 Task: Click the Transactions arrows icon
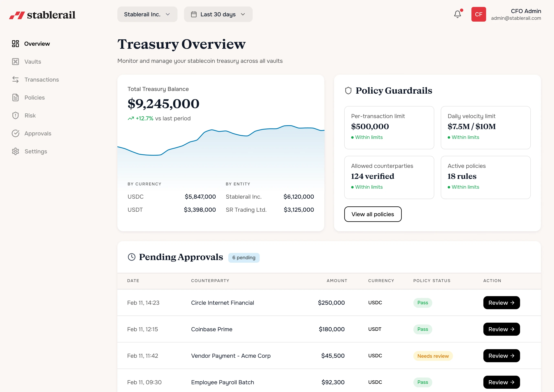pyautogui.click(x=15, y=79)
